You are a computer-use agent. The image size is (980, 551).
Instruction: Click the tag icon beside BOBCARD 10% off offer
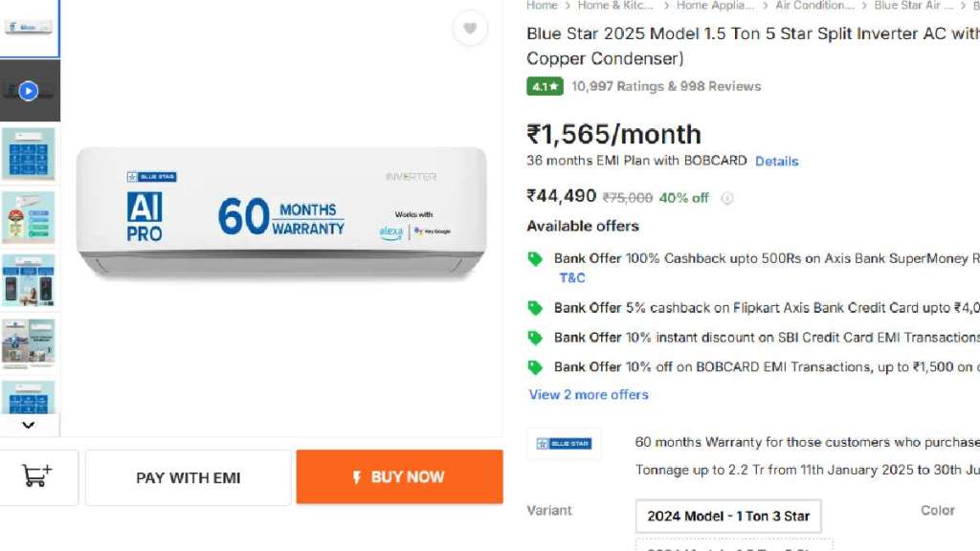[536, 367]
